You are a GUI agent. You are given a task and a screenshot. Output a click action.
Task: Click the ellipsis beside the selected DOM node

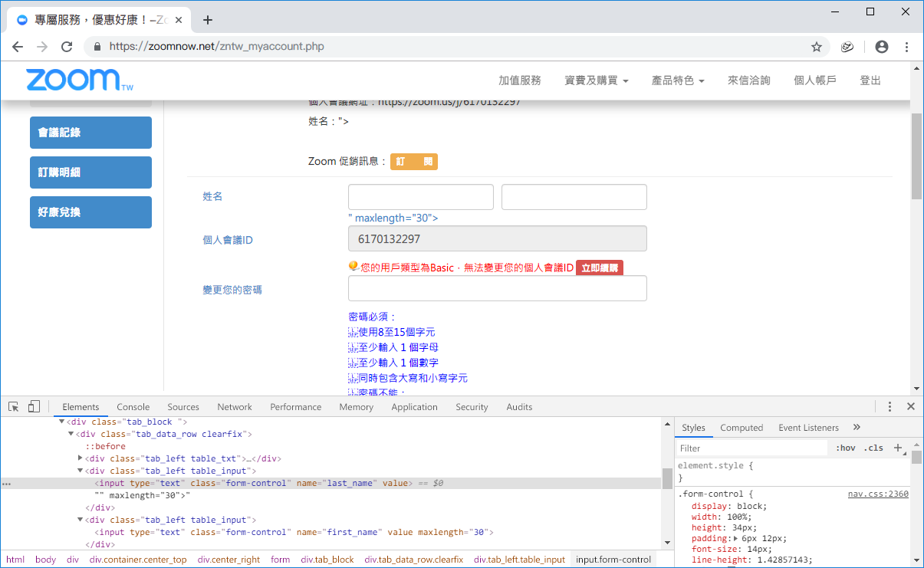7,484
